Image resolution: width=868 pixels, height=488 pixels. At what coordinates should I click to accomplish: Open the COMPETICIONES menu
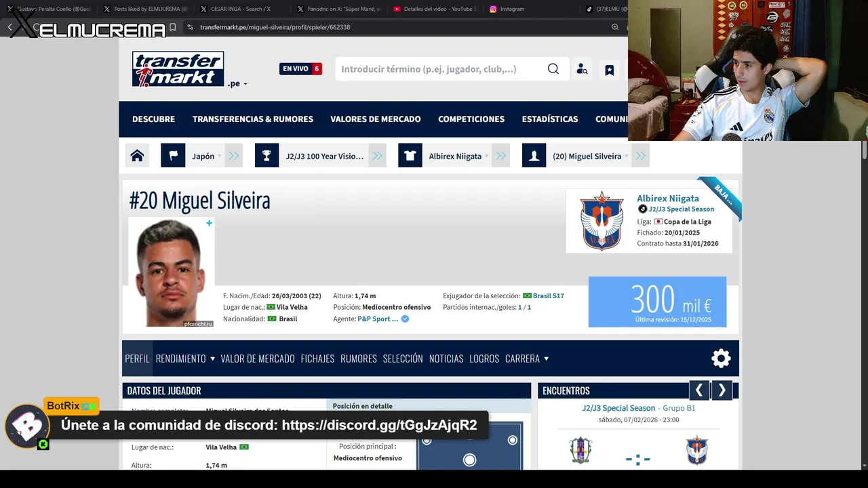point(471,119)
